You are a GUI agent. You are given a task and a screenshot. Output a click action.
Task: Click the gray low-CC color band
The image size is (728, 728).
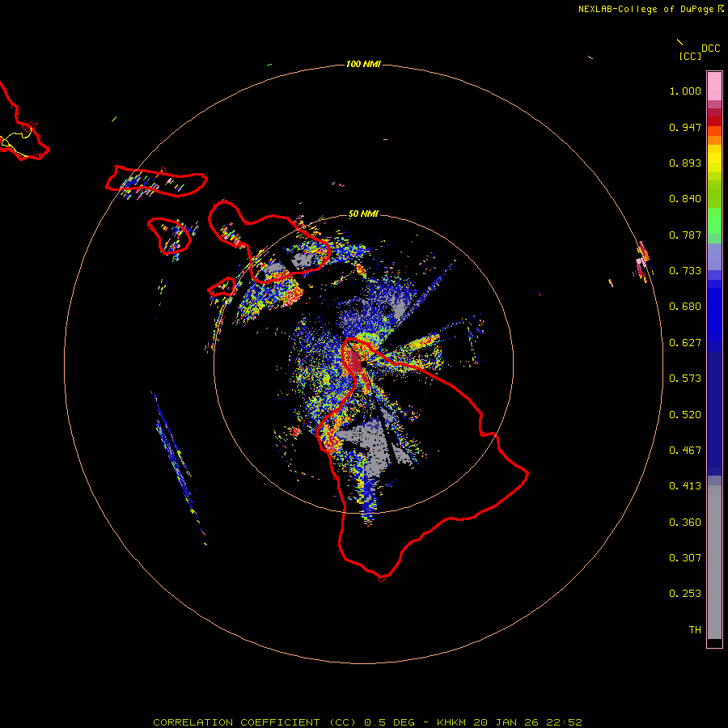pos(714,562)
